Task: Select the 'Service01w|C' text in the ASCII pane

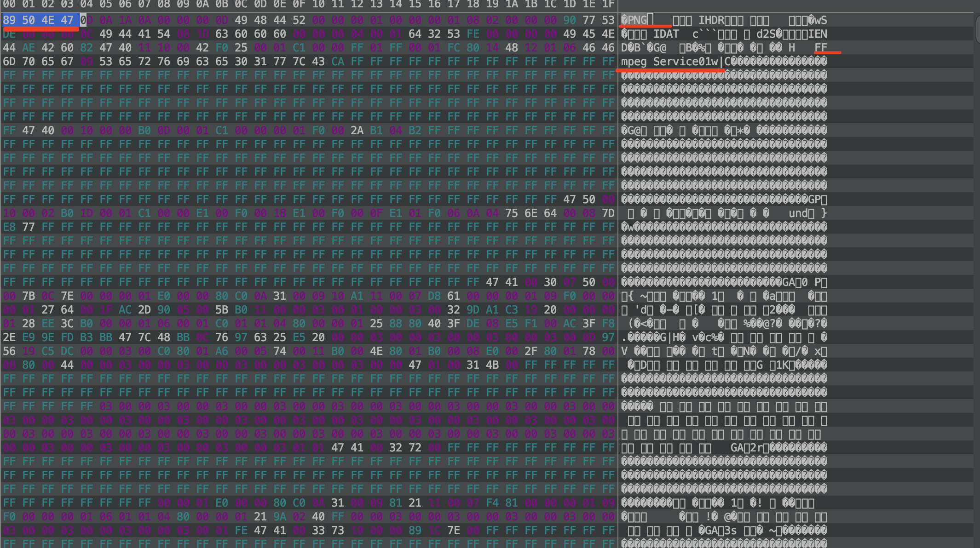Action: 692,62
